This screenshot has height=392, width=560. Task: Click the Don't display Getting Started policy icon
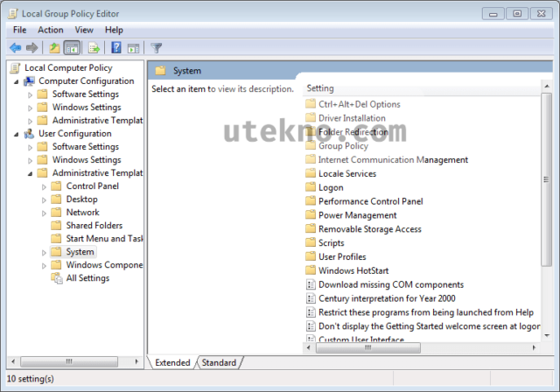point(311,326)
